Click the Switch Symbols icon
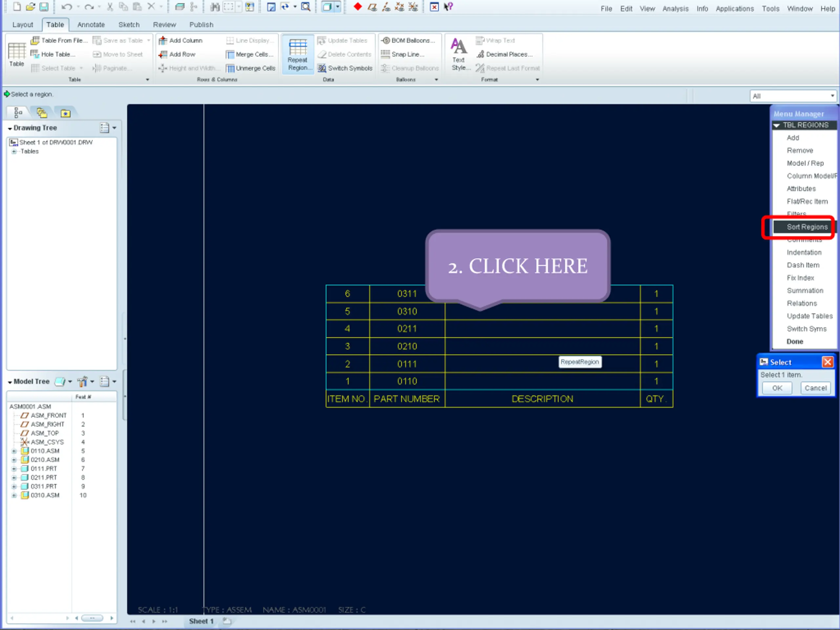The height and width of the screenshot is (630, 840). coord(322,68)
